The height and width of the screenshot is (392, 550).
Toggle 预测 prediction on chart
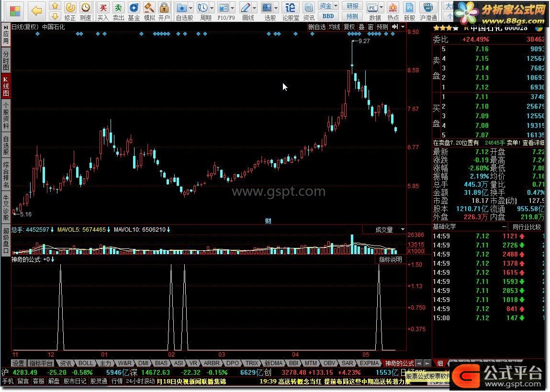click(x=382, y=27)
